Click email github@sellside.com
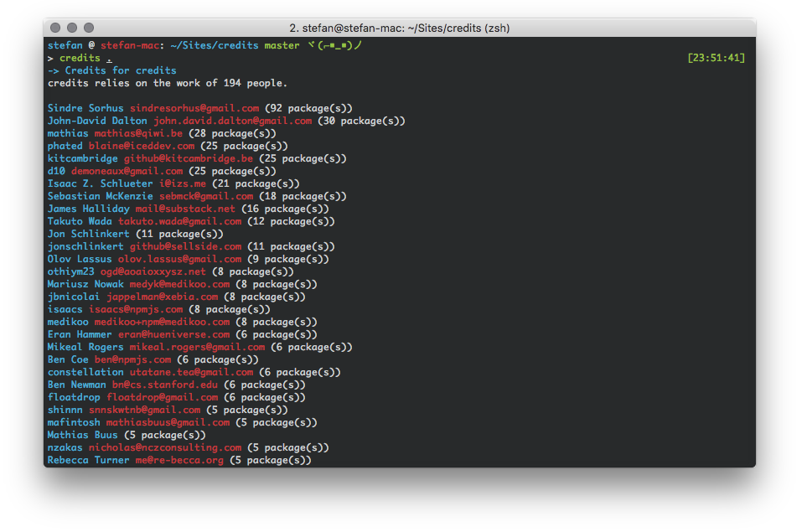Screen dimensions: 807x532 tap(185, 246)
